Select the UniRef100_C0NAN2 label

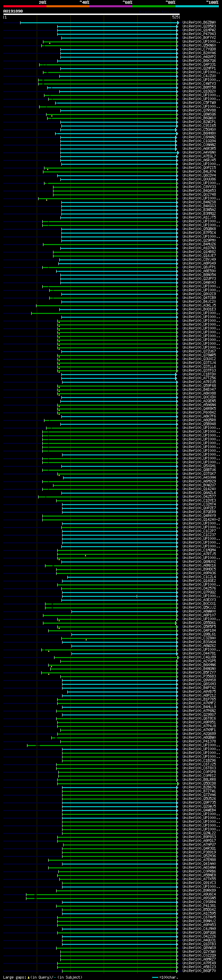coord(199,145)
